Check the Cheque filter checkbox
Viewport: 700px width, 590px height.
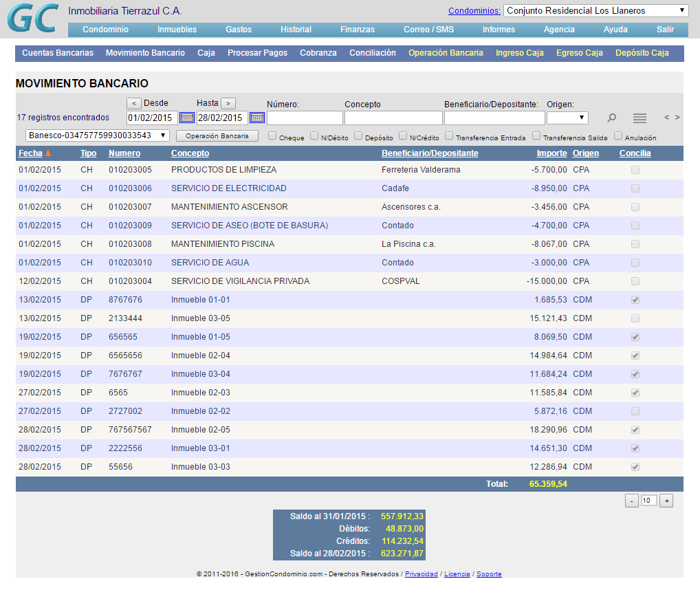pyautogui.click(x=272, y=136)
